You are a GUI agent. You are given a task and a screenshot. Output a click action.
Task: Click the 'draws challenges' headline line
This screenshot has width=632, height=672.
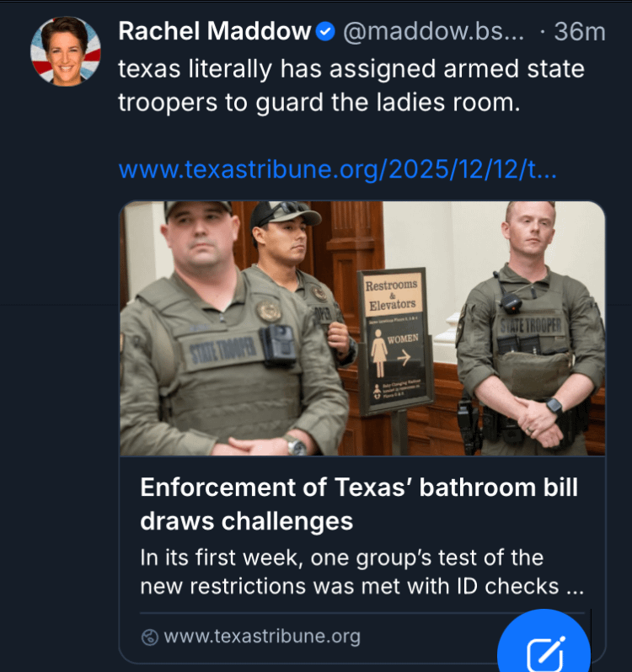pyautogui.click(x=247, y=521)
